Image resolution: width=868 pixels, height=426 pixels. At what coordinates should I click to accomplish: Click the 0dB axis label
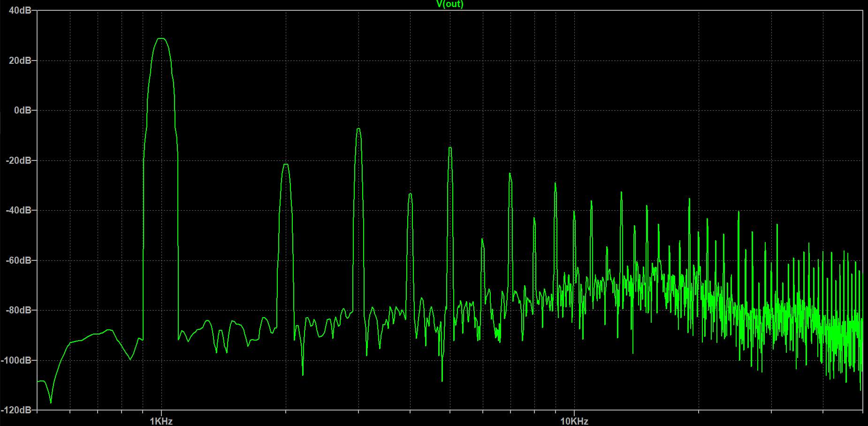tap(23, 110)
